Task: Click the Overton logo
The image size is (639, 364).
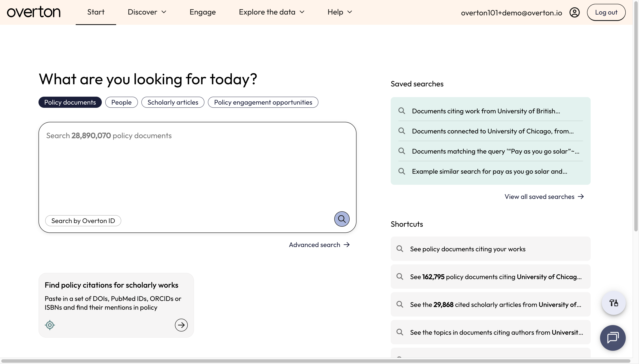Action: [x=34, y=12]
